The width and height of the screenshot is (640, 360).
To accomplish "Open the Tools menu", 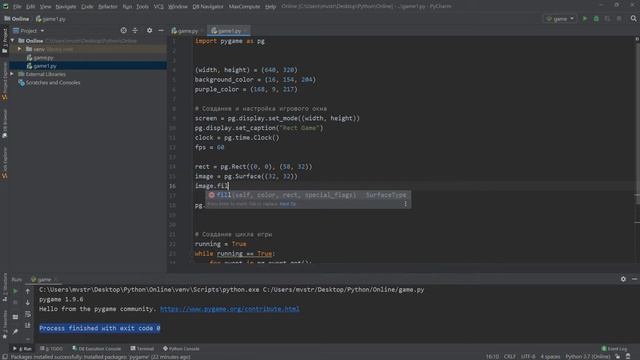I will 142,7.
